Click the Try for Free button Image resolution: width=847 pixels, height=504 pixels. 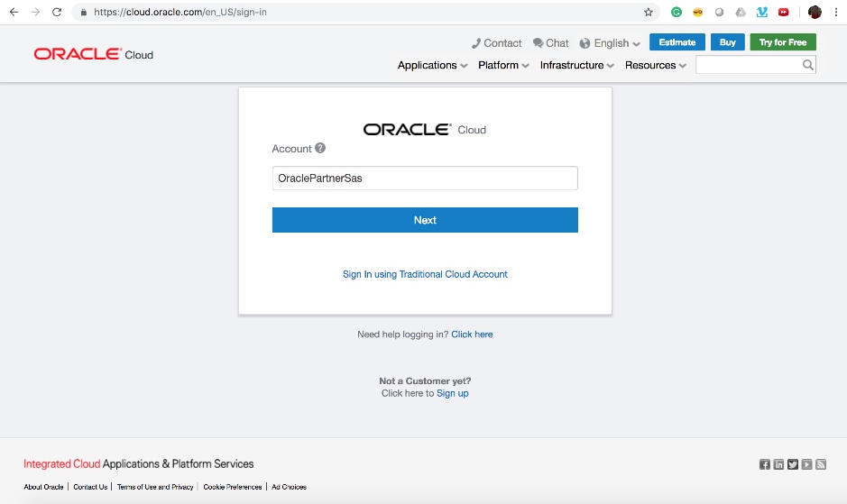783,42
